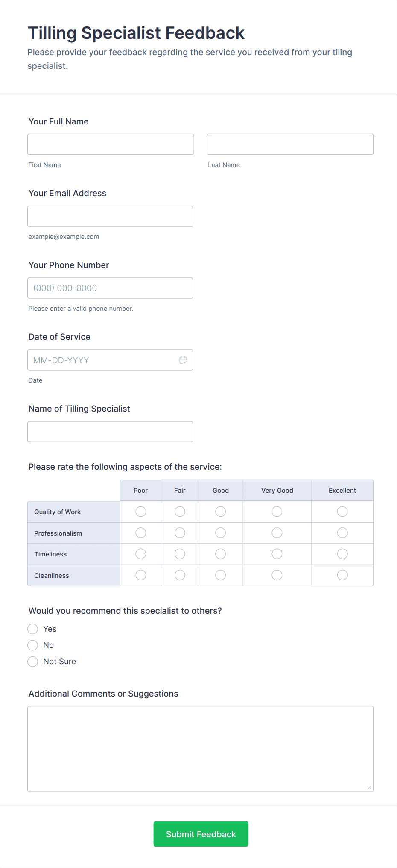Open the calendar date picker icon
This screenshot has height=868, width=397.
pos(183,360)
